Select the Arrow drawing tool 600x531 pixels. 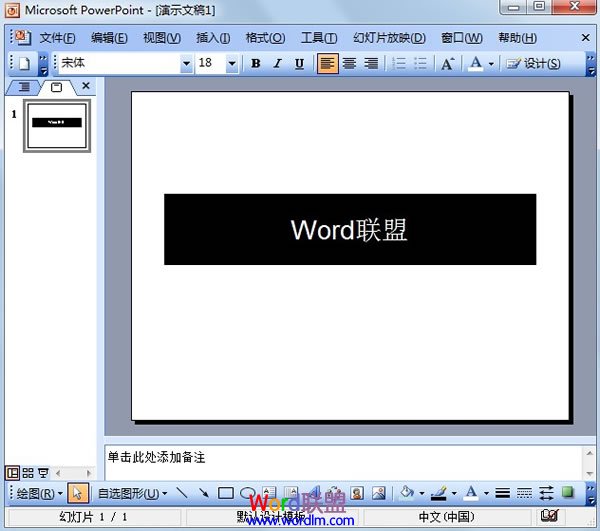(204, 493)
